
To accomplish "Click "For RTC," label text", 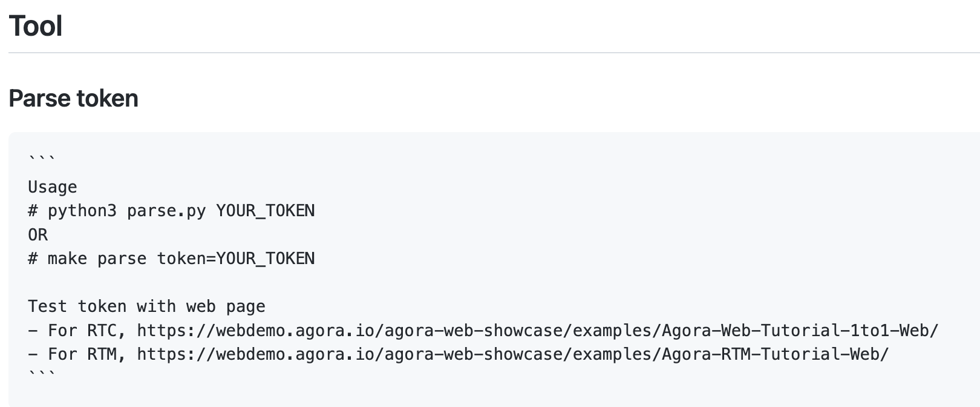I will pos(87,330).
